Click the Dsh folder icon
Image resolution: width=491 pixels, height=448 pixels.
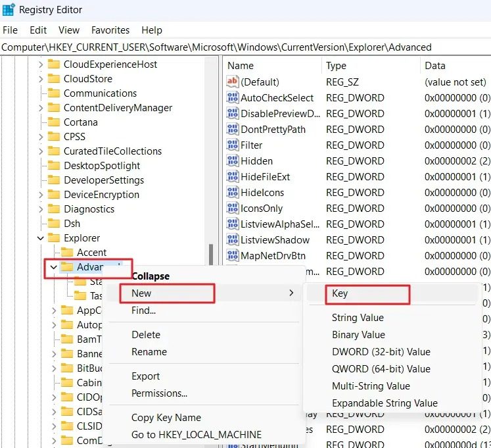point(54,223)
